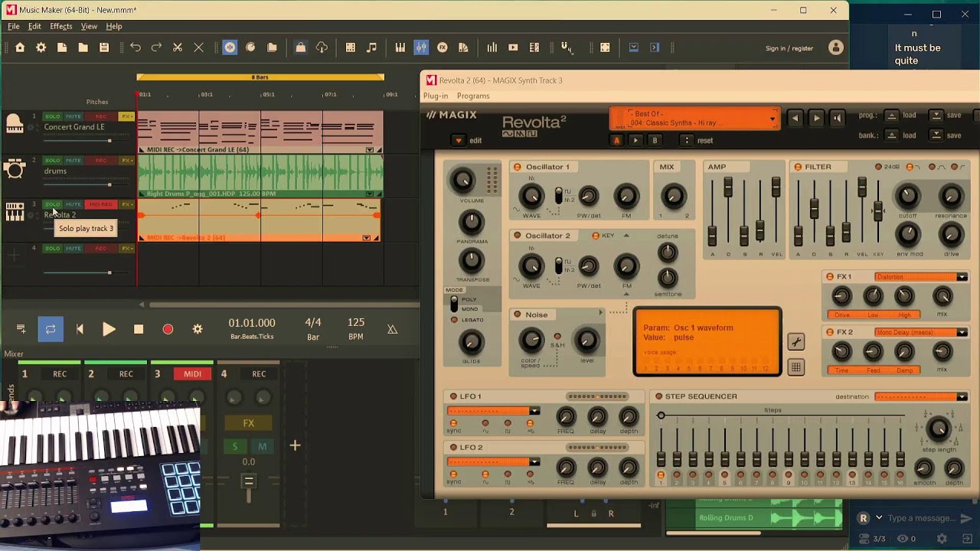Screen dimensions: 980x551
Task: Open Revolta Plug-in menu
Action: coord(436,96)
